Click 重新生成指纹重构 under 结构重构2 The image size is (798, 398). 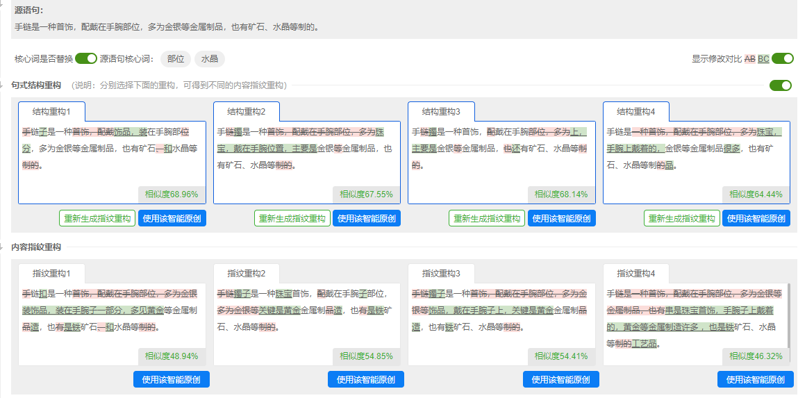point(292,218)
